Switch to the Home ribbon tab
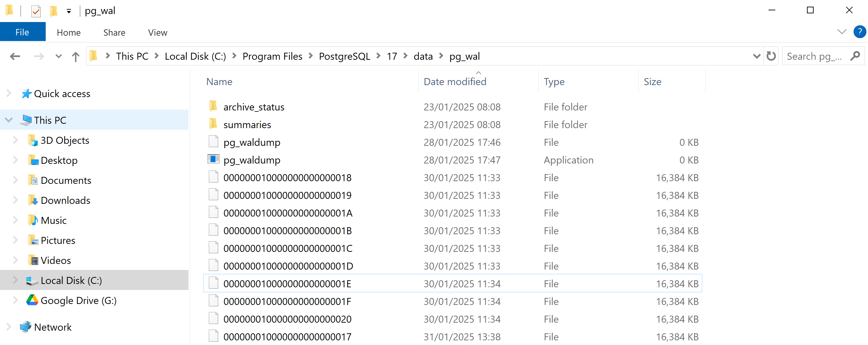 [69, 32]
